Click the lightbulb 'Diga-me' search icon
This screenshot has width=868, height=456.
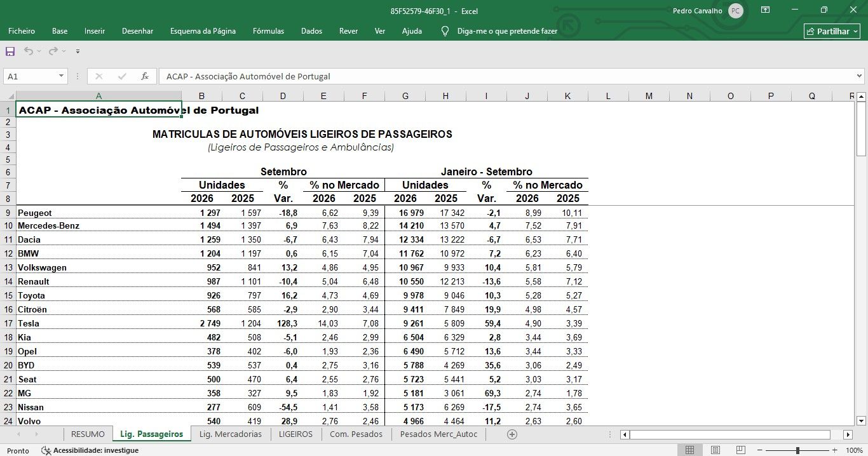point(445,31)
